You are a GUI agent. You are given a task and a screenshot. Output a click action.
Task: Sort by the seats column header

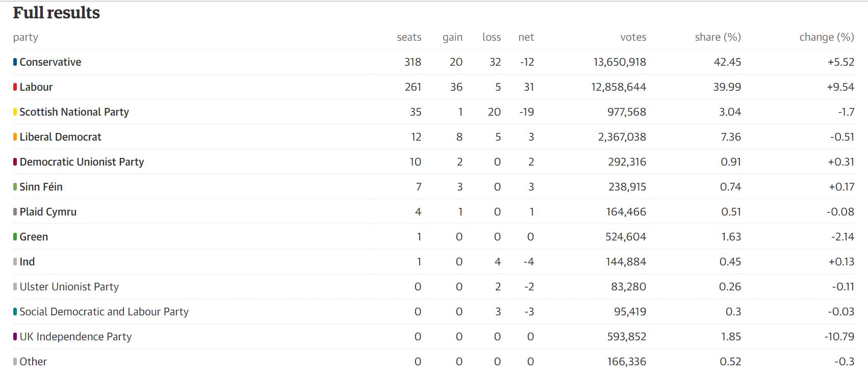(409, 37)
